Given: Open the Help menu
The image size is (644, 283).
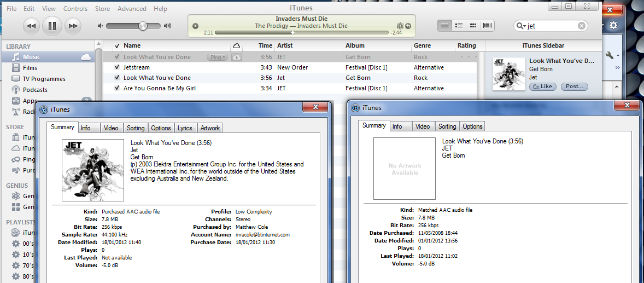Looking at the screenshot, I should (160, 8).
